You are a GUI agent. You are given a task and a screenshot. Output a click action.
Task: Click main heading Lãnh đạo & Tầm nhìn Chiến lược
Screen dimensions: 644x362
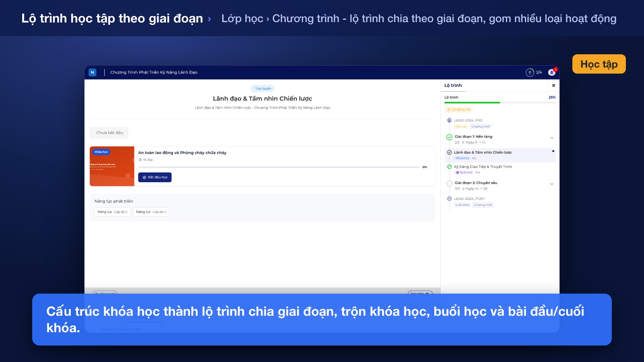tap(262, 99)
